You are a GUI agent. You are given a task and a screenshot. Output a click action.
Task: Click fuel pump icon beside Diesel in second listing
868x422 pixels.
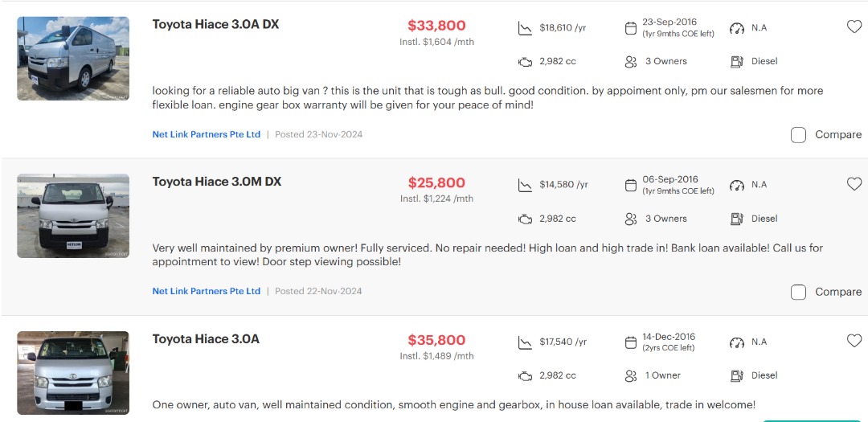click(737, 219)
